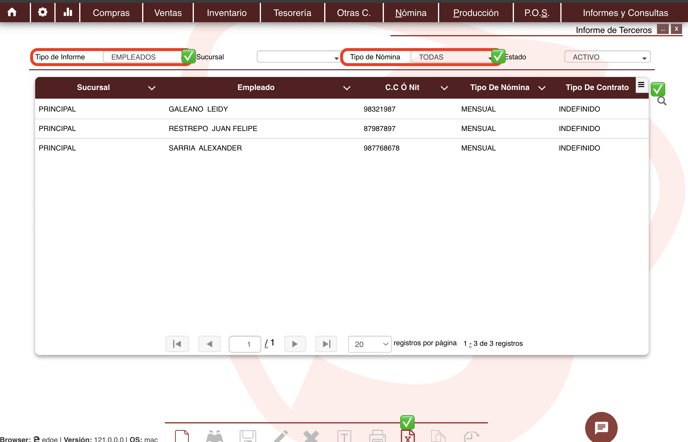Open the Producción menu
The height and width of the screenshot is (442, 688).
[476, 13]
